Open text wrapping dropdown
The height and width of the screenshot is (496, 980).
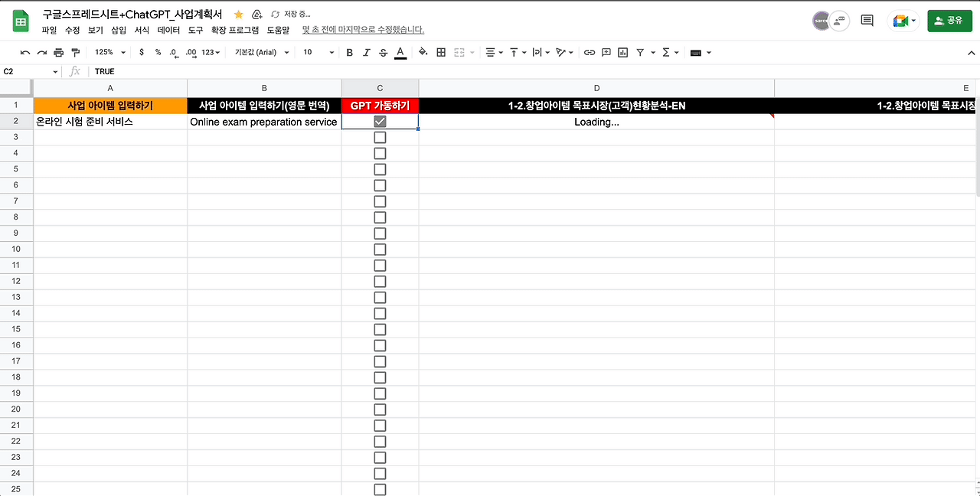(x=540, y=52)
